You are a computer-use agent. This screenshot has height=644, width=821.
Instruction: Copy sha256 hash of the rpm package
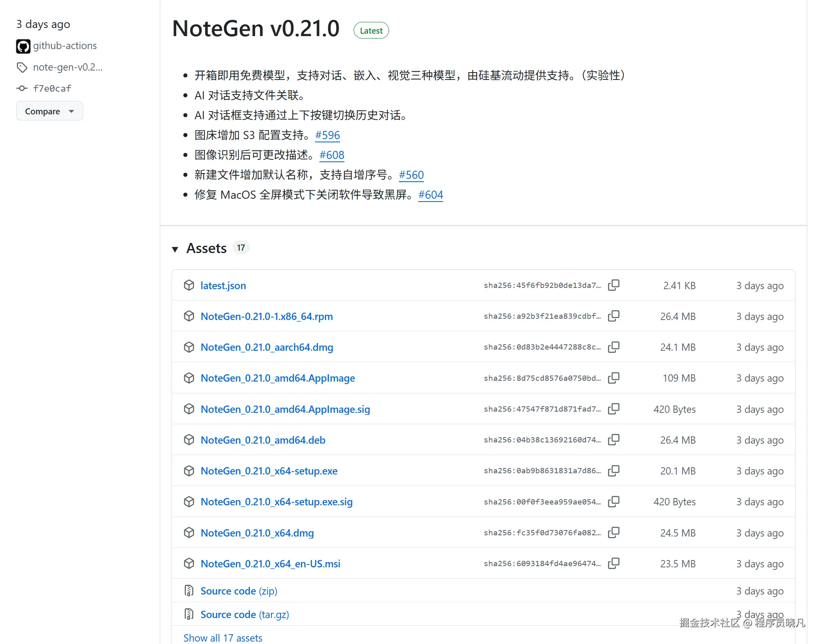pyautogui.click(x=614, y=316)
